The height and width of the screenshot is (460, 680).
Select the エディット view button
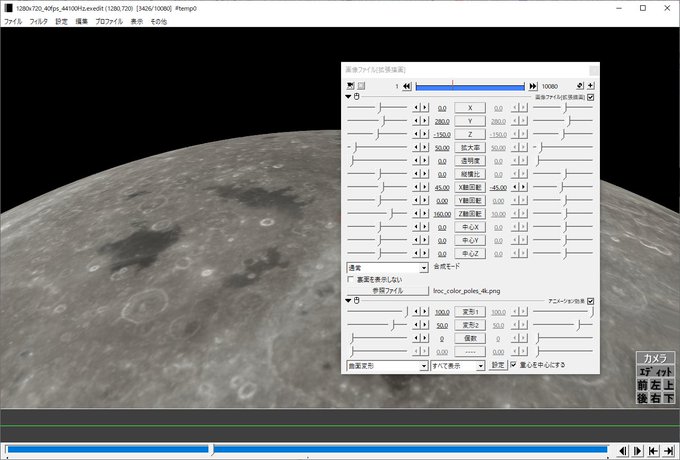coord(655,372)
